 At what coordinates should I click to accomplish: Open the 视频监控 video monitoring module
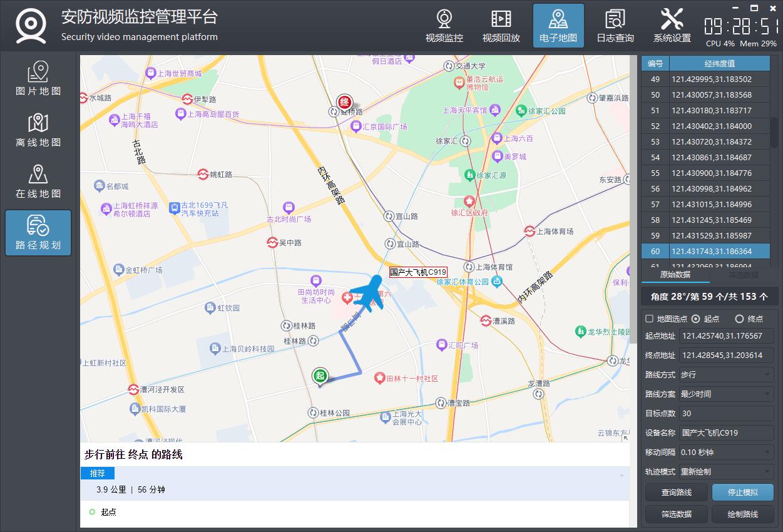tap(444, 26)
